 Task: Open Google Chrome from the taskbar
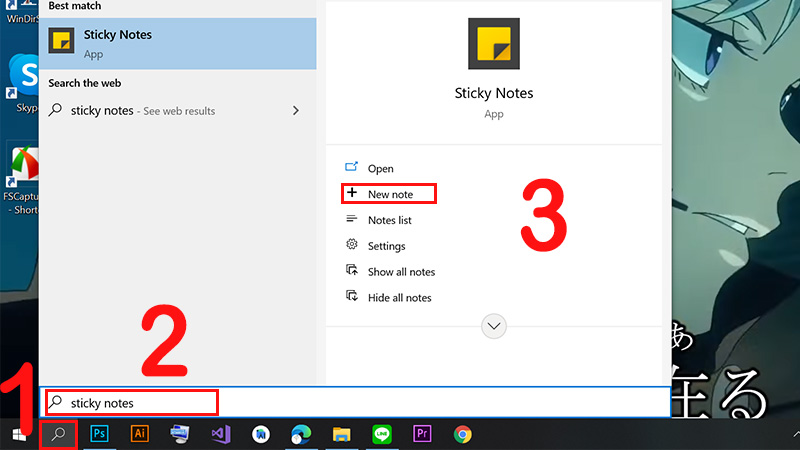462,434
